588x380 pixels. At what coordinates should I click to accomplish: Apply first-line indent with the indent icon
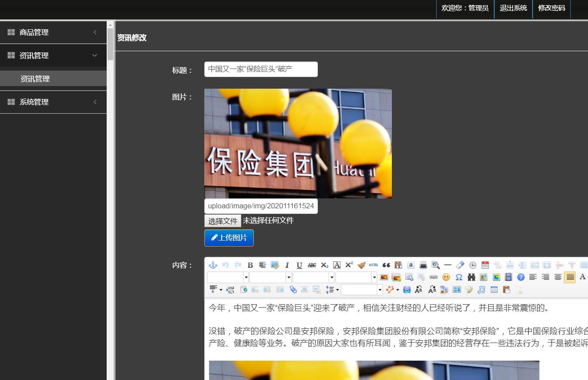click(262, 265)
